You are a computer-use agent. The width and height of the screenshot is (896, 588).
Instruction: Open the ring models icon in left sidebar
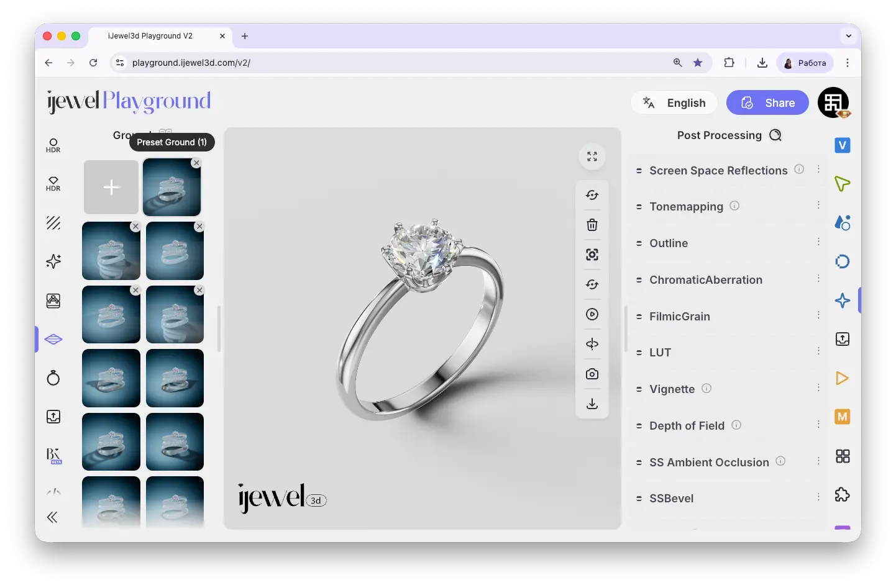point(53,378)
